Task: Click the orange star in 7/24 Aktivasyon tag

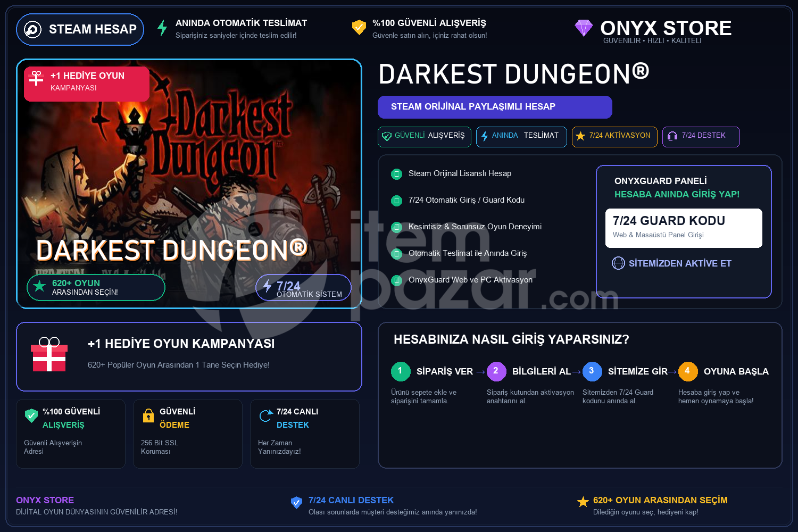Action: click(580, 136)
